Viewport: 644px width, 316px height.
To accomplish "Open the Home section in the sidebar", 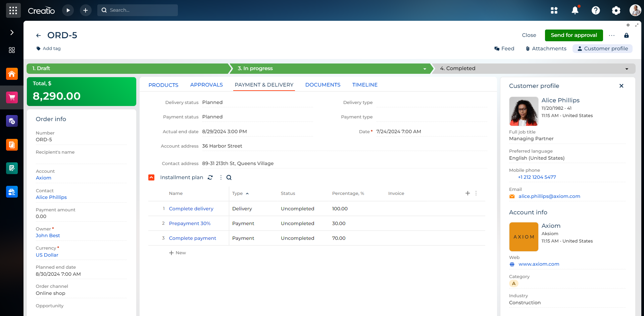I will click(x=12, y=74).
